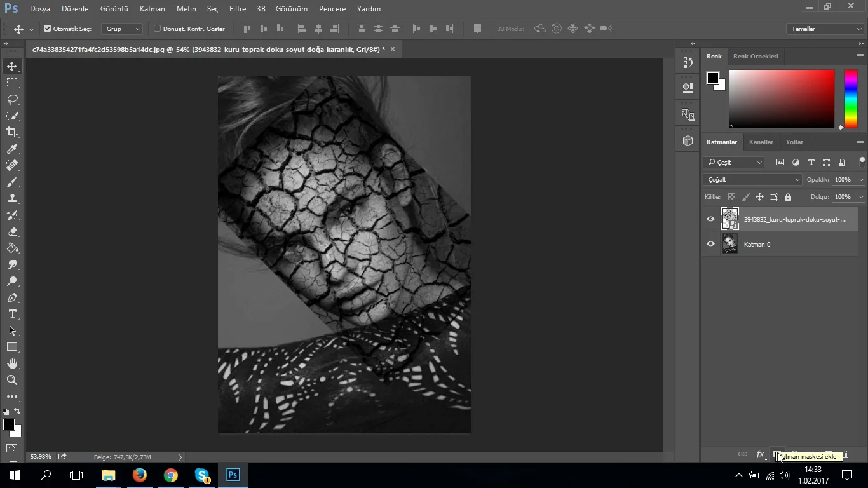
Task: Hide the Katman 0 layer
Action: pos(710,244)
